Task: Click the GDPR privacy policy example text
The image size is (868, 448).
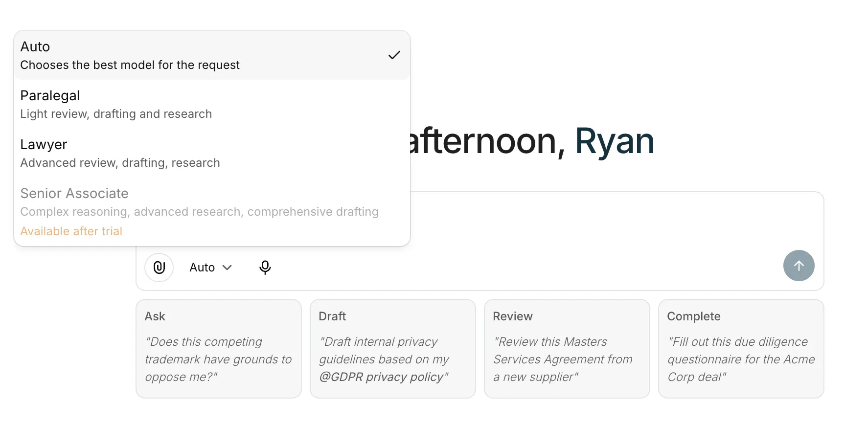Action: [384, 359]
